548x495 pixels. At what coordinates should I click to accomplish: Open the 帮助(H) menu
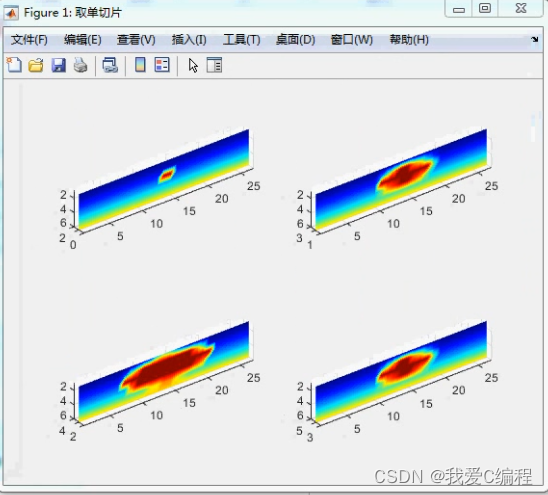click(409, 40)
